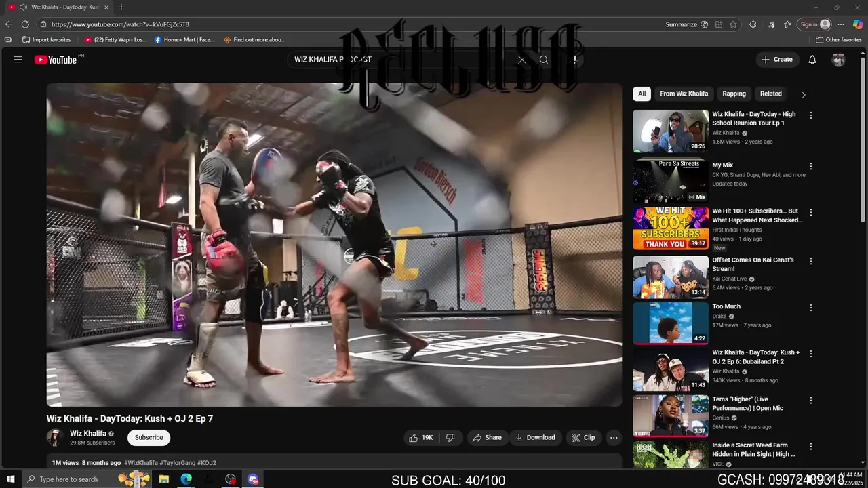Viewport: 868px width, 488px height.
Task: Open Discord from the taskbar
Action: pos(253,479)
